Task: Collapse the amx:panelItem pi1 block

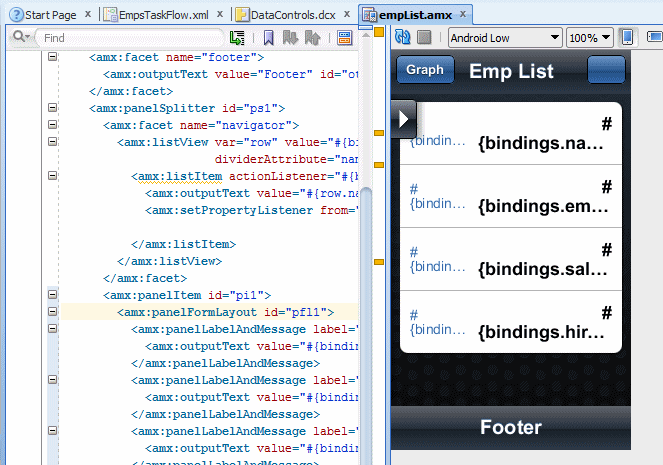Action: pyautogui.click(x=52, y=294)
